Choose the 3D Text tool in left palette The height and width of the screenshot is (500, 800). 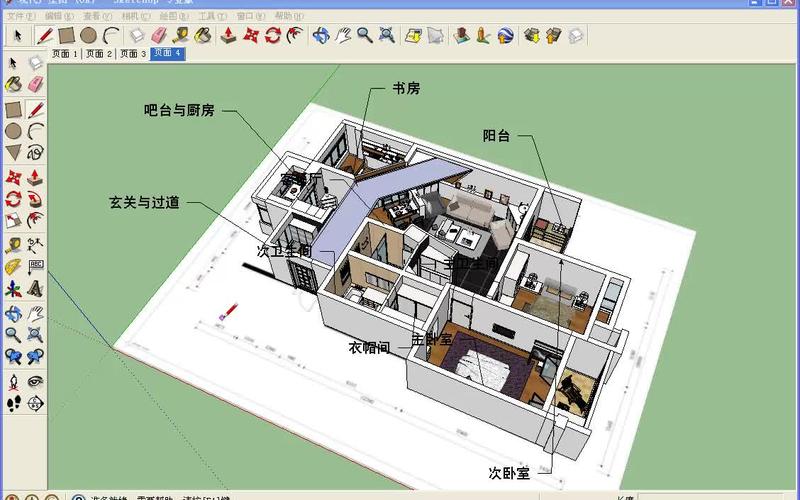coord(35,289)
